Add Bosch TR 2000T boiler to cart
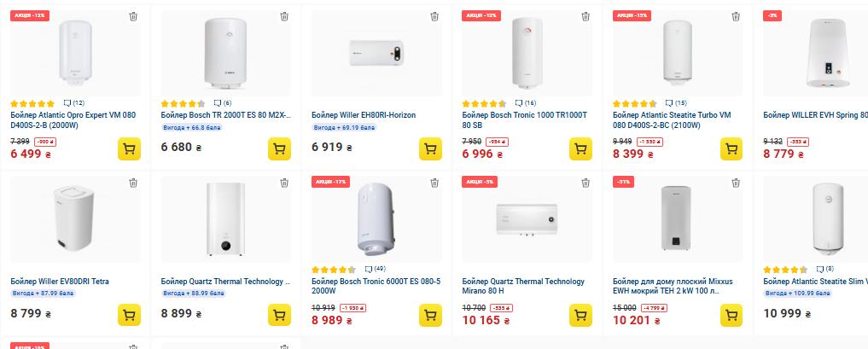868x349 pixels. click(x=279, y=148)
